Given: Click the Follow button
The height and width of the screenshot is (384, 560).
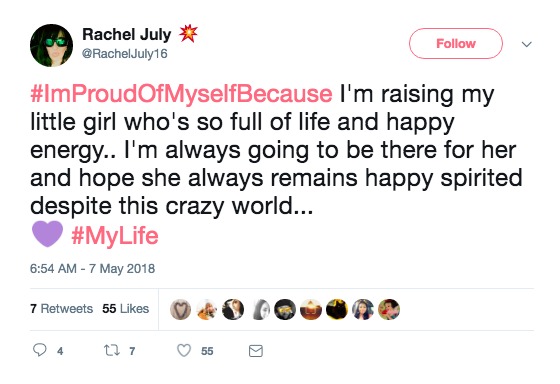Looking at the screenshot, I should coord(456,44).
